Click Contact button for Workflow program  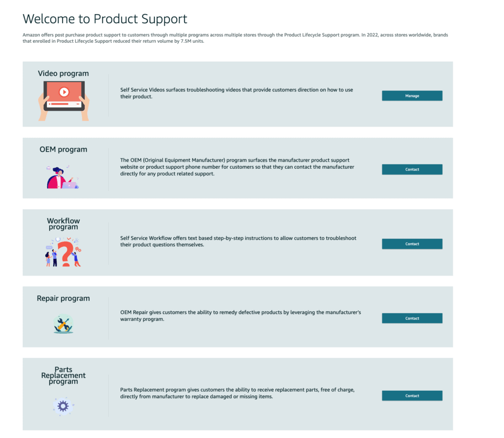click(412, 244)
